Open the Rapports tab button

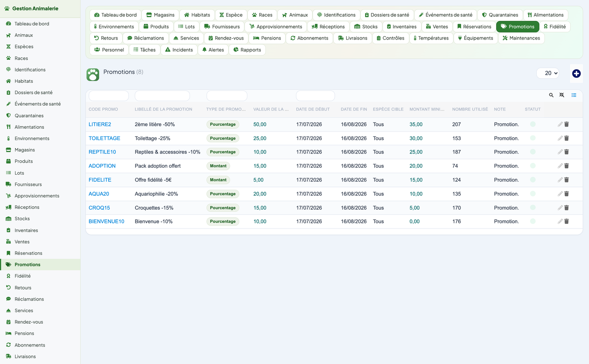coord(247,50)
